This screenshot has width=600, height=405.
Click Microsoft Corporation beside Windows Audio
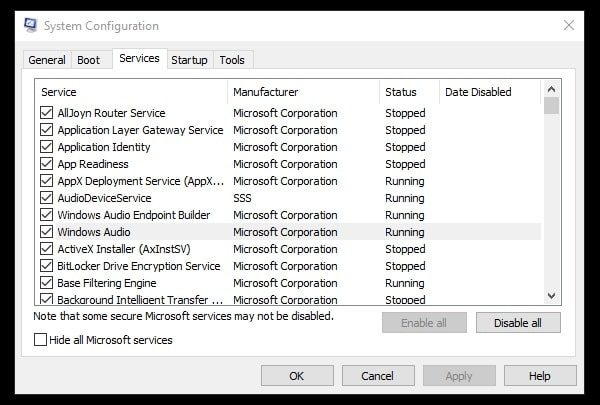tap(285, 232)
